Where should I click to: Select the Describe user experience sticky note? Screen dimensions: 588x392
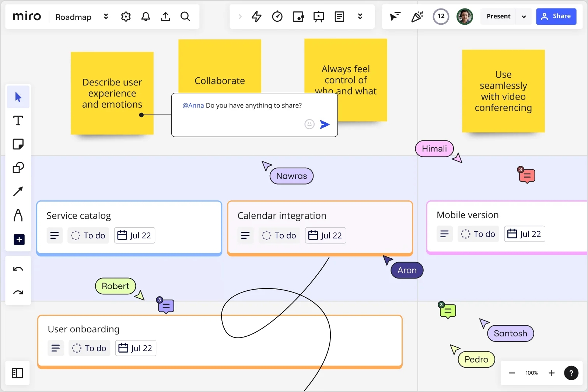tap(112, 93)
